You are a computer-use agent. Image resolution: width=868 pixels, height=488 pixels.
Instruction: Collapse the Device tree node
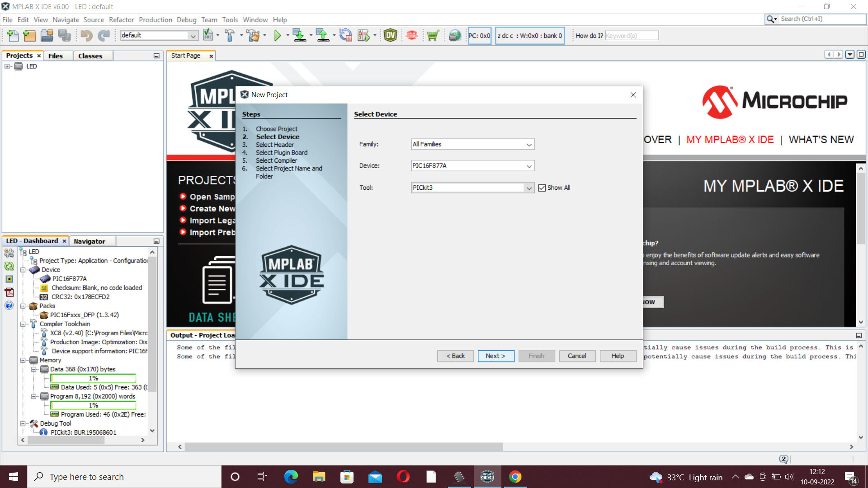click(23, 270)
